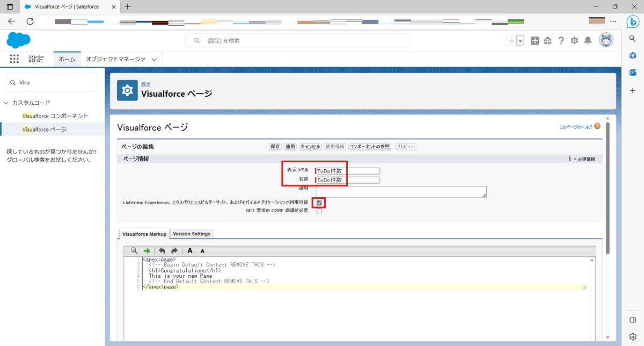Click the orange page help icon
Viewport: 644px width, 346px height.
(x=597, y=126)
